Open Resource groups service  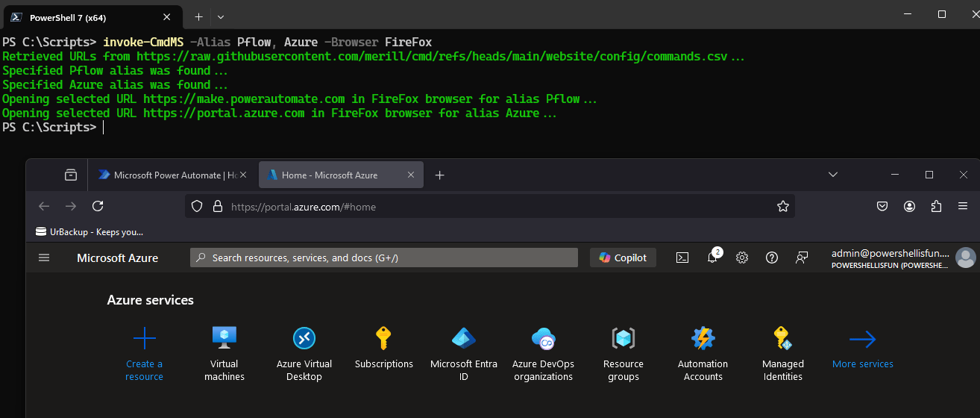624,354
